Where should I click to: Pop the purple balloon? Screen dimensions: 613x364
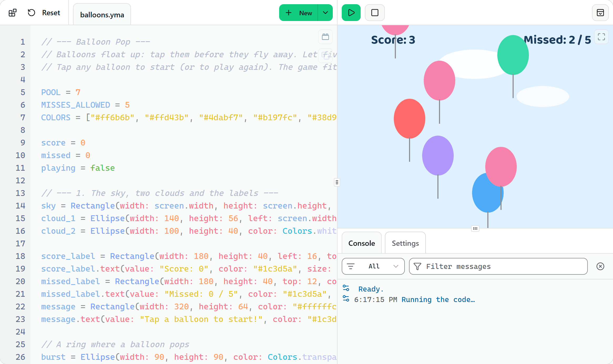(x=438, y=155)
